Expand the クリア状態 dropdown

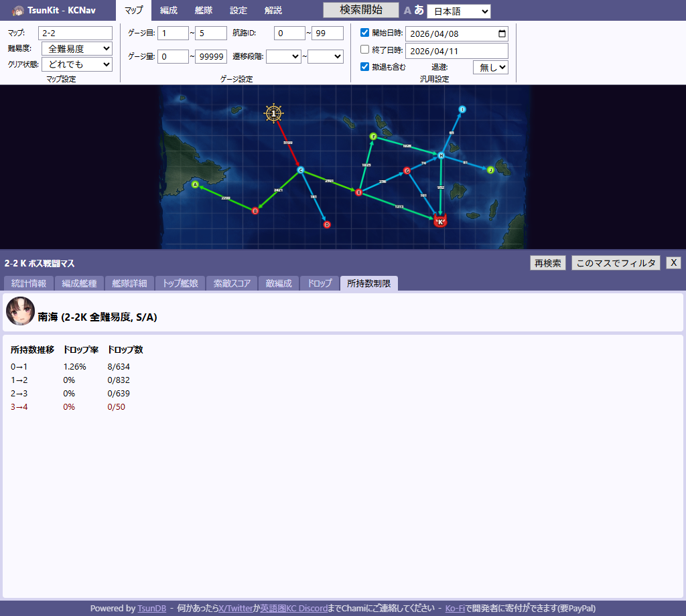click(x=77, y=65)
